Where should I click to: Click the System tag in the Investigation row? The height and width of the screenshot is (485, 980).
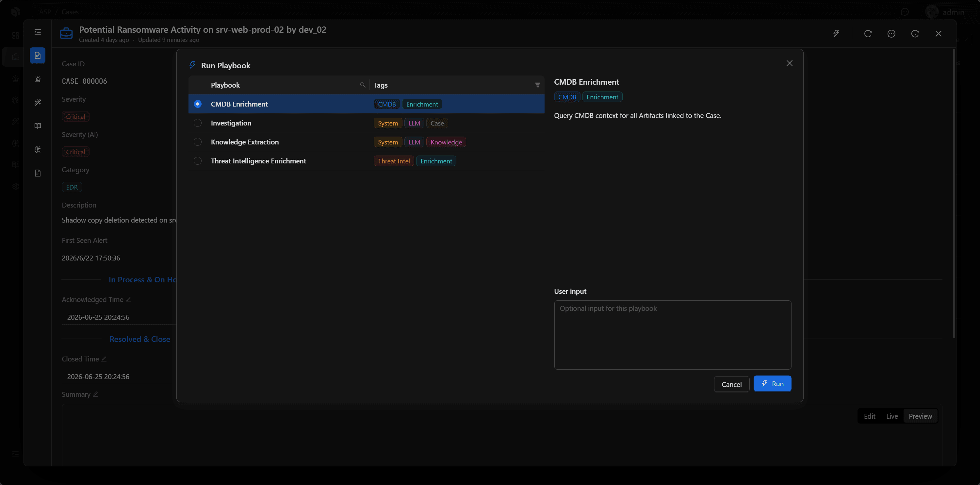388,123
